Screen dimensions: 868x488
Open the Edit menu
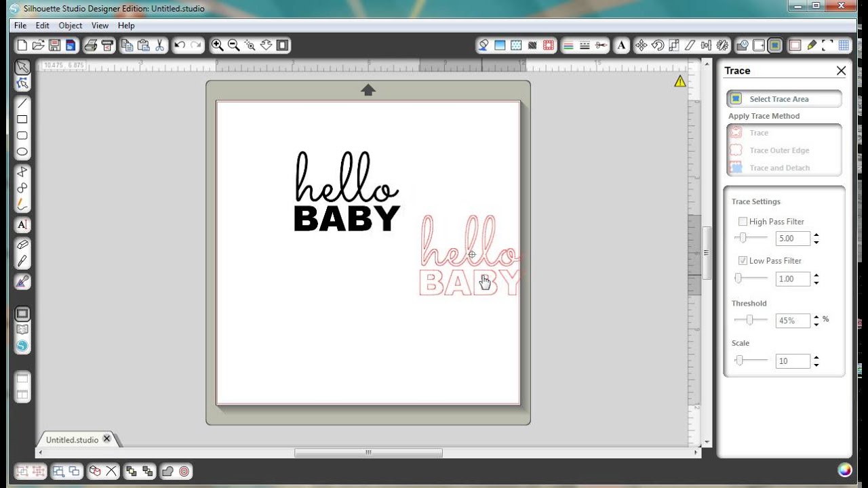(43, 26)
